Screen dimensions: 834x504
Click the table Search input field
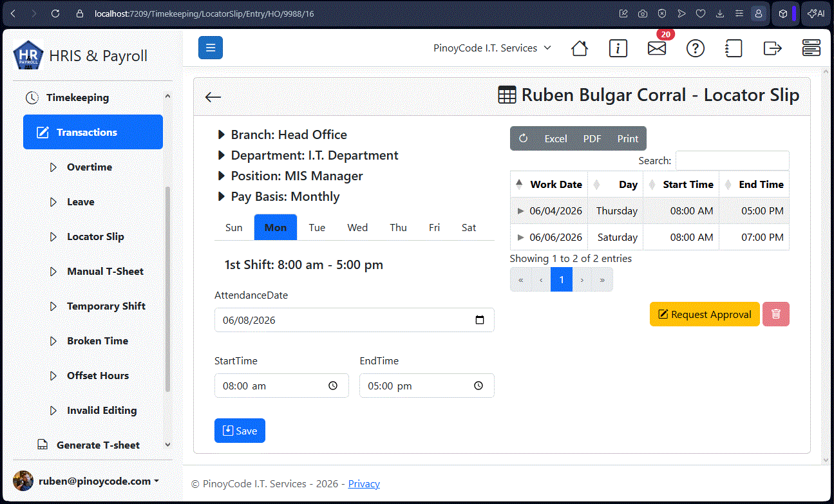coord(732,160)
